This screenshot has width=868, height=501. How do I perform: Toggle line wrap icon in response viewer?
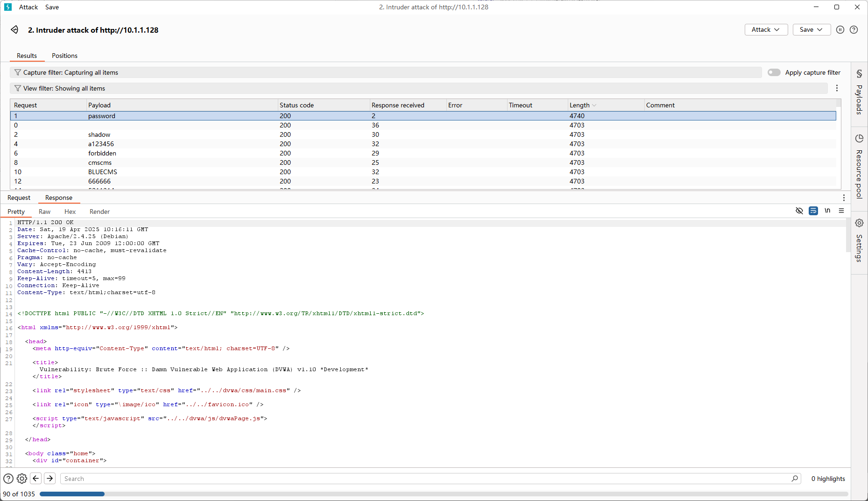[813, 211]
